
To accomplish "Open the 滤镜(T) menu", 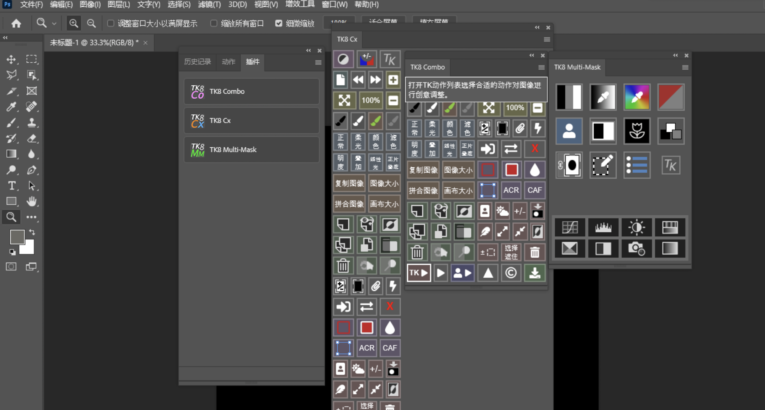I will [x=209, y=4].
